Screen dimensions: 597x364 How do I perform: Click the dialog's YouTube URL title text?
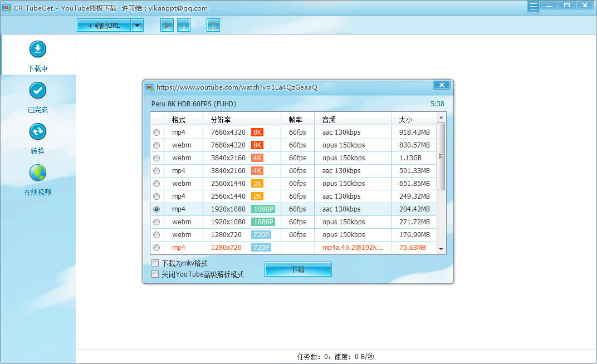[x=237, y=87]
